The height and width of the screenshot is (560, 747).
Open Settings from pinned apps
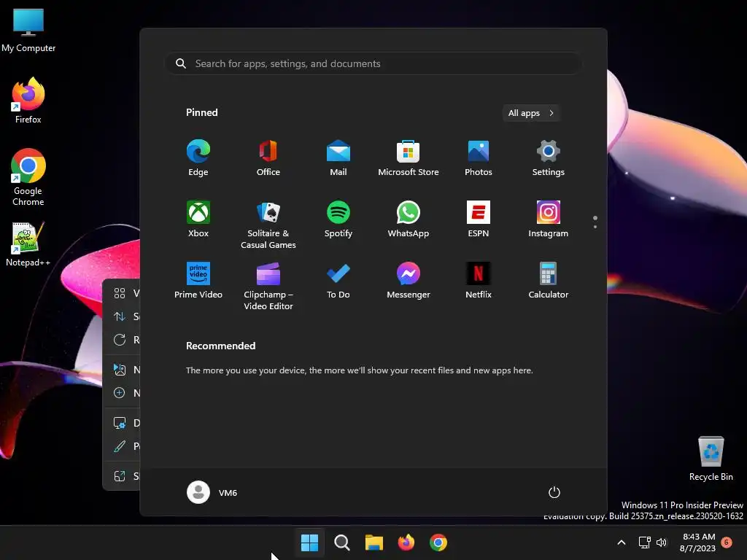point(549,158)
